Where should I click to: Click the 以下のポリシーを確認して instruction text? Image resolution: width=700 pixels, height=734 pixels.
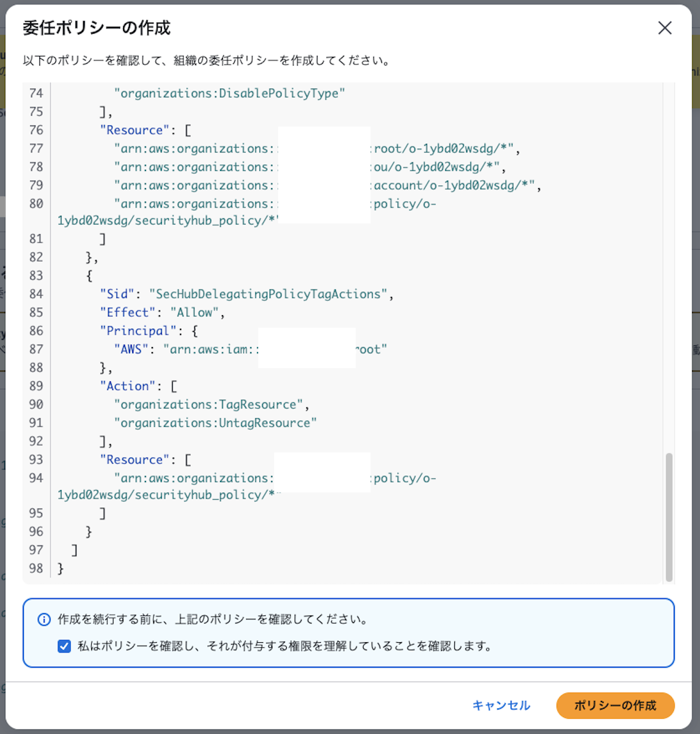point(207,60)
